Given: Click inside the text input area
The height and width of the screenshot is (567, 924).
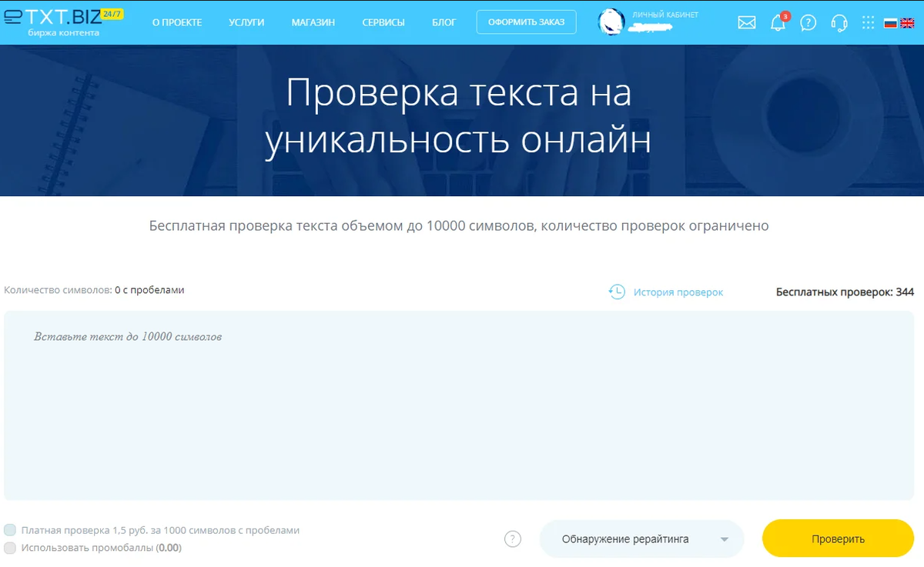Looking at the screenshot, I should pyautogui.click(x=462, y=405).
